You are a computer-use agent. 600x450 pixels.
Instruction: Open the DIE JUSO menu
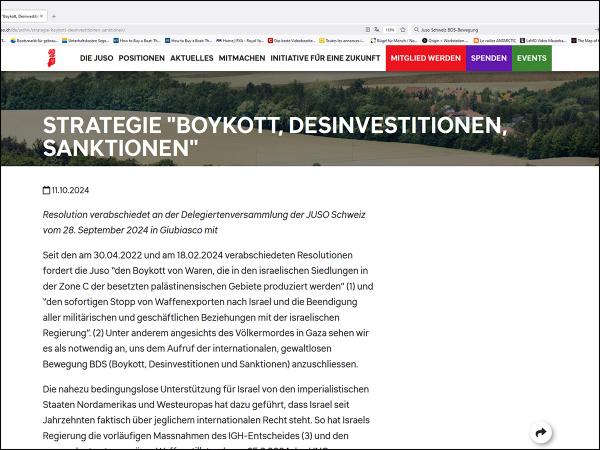pos(96,58)
